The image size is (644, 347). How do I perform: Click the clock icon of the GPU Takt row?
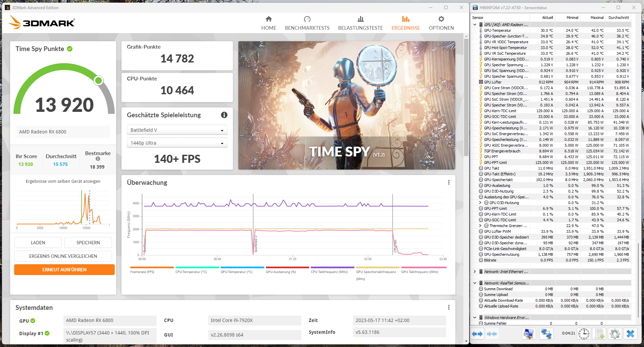pyautogui.click(x=481, y=168)
